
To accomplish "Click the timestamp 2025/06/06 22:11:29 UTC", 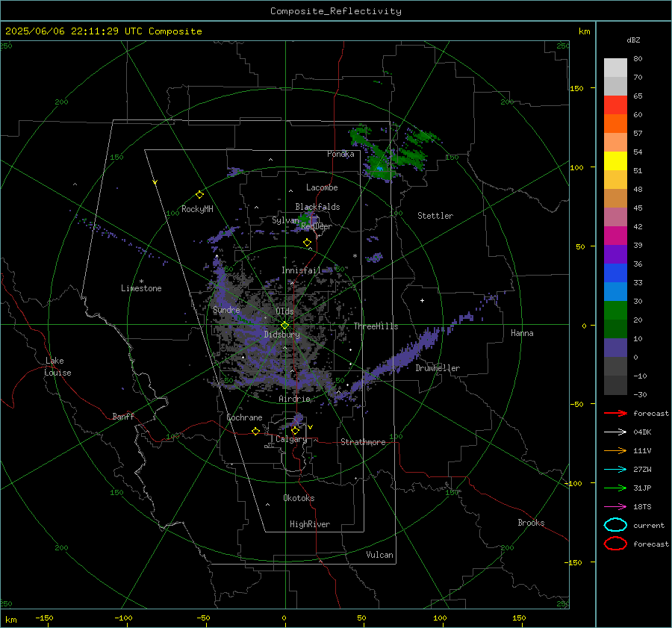I will click(x=74, y=31).
